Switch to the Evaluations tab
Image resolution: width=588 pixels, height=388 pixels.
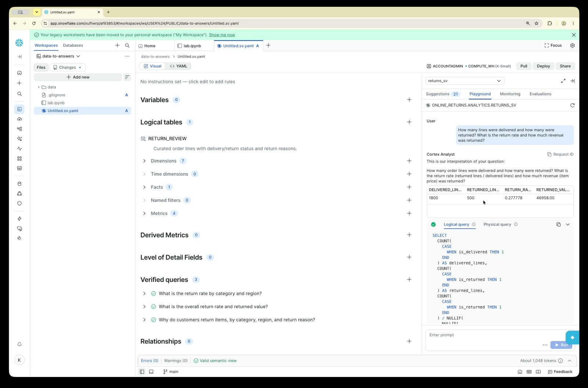(x=540, y=94)
